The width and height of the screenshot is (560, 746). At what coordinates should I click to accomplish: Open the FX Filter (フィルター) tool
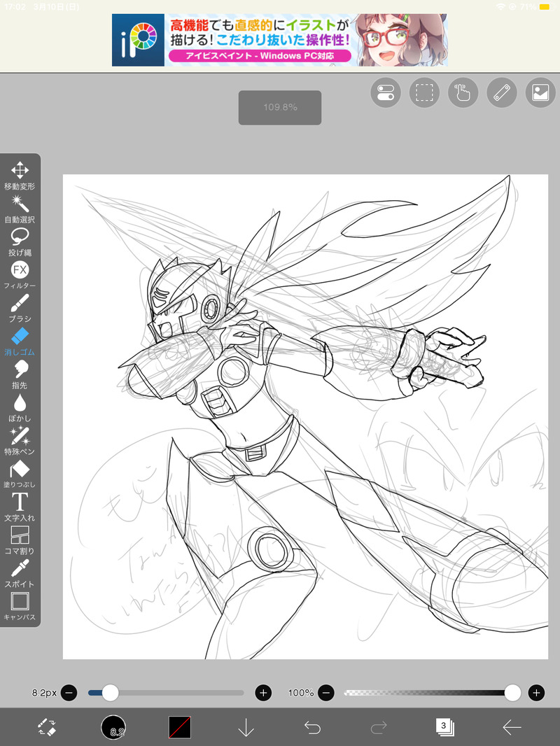(x=20, y=275)
